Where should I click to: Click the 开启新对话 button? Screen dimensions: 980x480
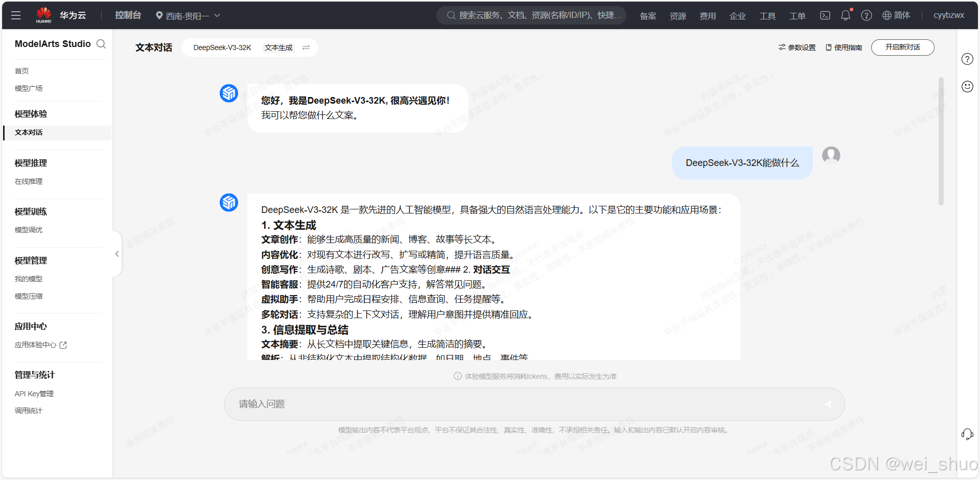coord(902,47)
